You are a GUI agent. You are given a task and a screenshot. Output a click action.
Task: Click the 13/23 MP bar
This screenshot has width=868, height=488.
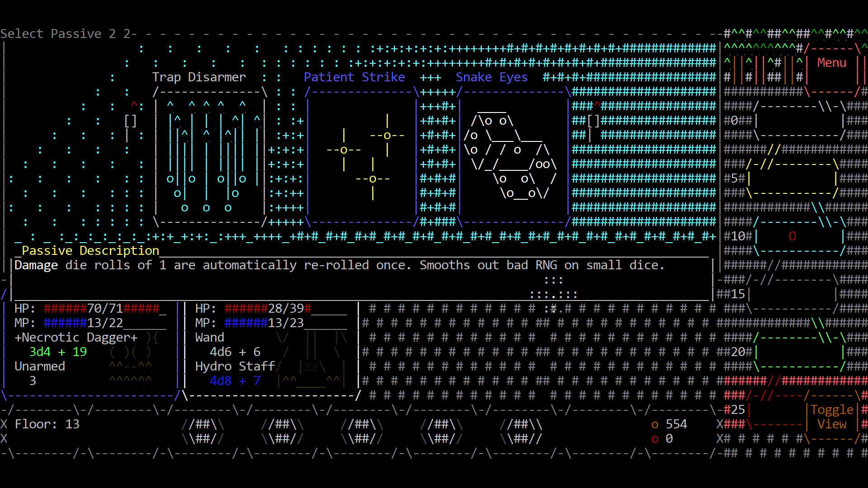click(286, 323)
